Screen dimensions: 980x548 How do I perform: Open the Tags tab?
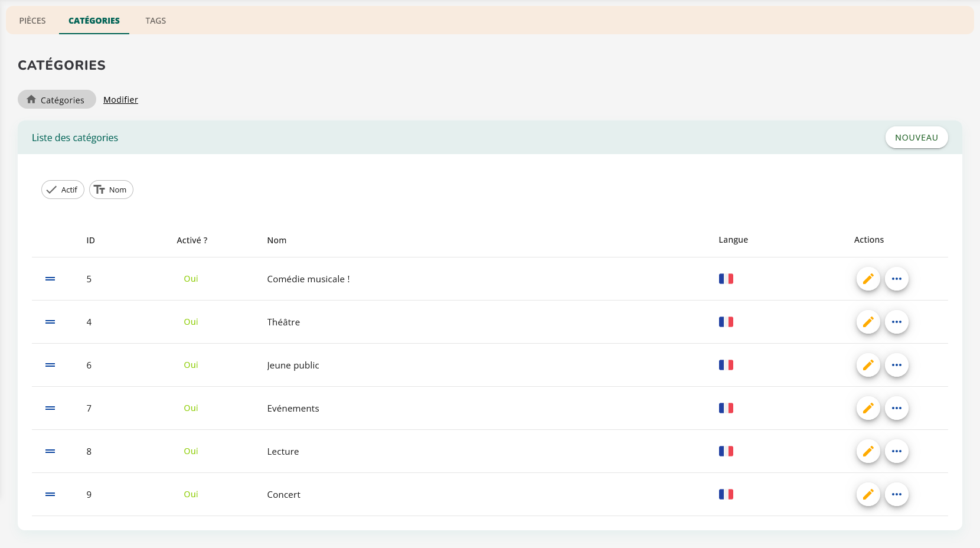155,21
